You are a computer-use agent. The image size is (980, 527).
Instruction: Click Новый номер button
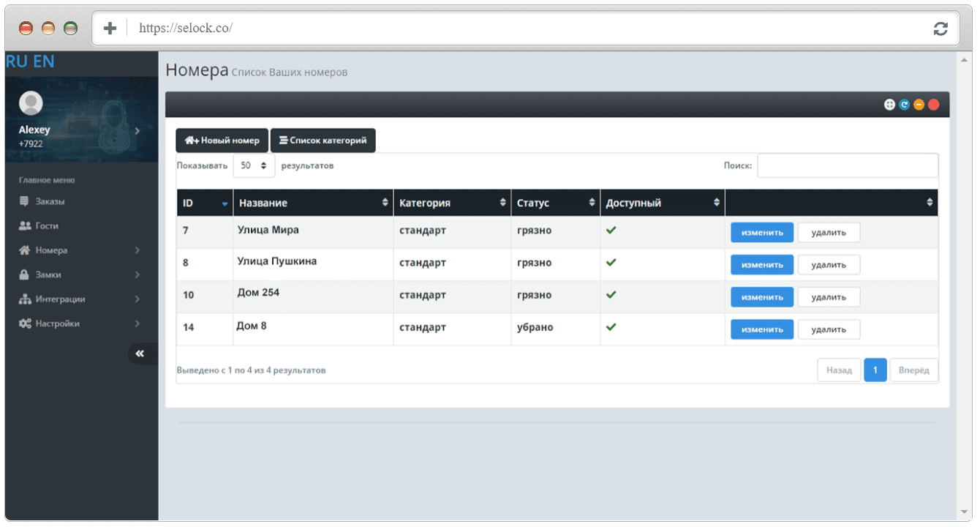point(222,141)
